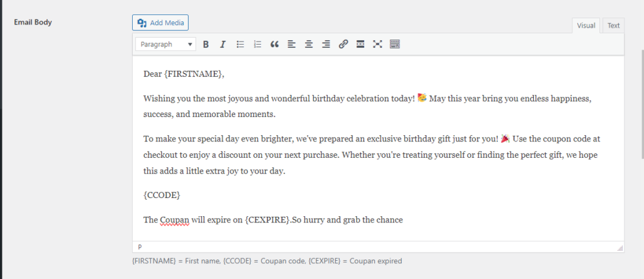Click the page vertical scrollbar
The width and height of the screenshot is (644, 279).
click(642, 104)
